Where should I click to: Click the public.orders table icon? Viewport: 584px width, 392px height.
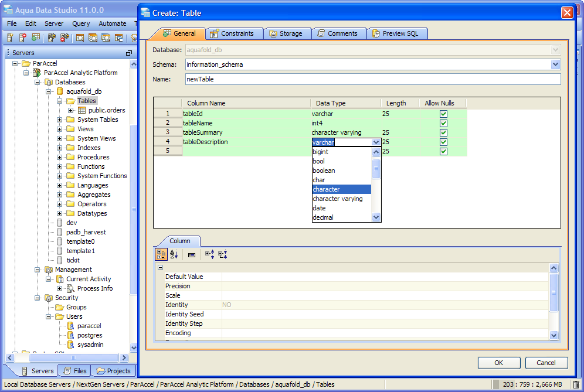click(82, 110)
